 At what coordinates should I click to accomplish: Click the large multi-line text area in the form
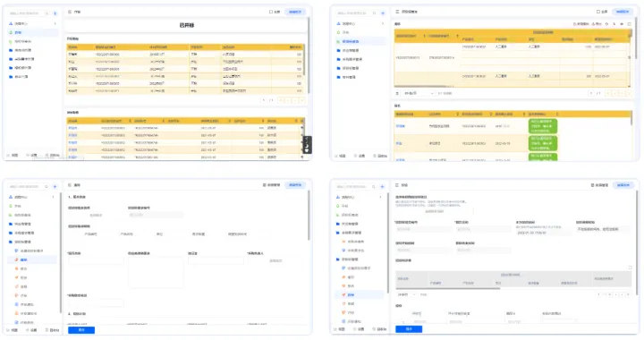156,273
